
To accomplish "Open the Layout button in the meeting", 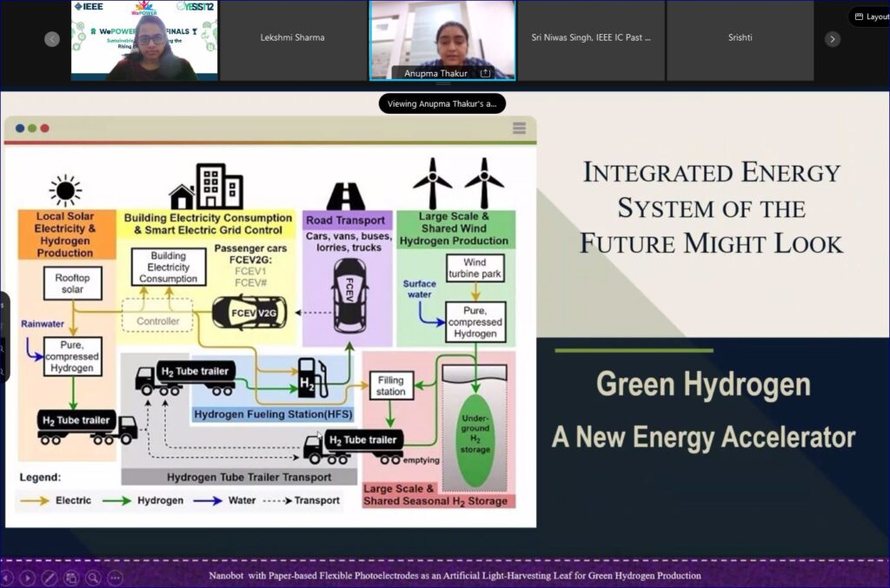I will pos(871,17).
